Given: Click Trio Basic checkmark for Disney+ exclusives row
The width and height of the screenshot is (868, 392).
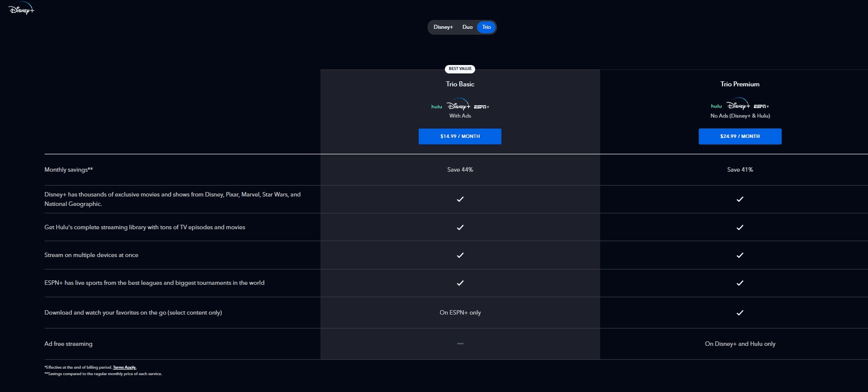Looking at the screenshot, I should pos(460,199).
